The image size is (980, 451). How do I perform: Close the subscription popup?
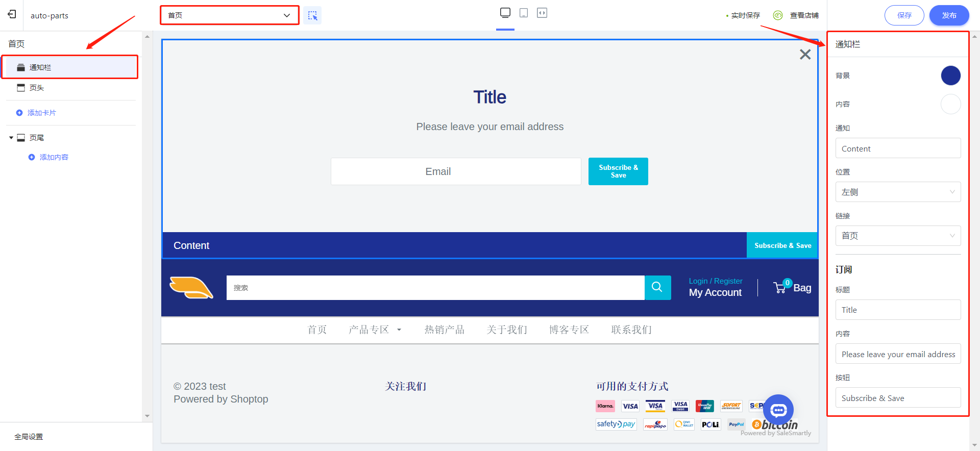805,55
